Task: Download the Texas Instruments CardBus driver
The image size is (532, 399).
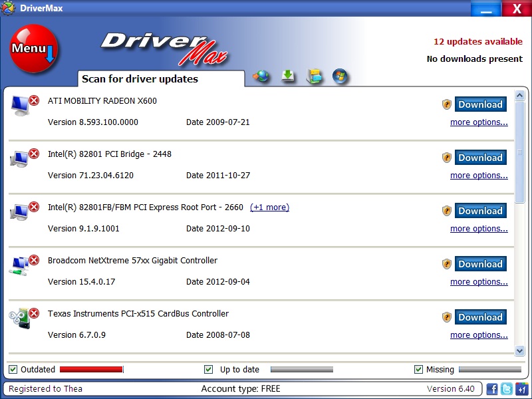Action: point(480,317)
